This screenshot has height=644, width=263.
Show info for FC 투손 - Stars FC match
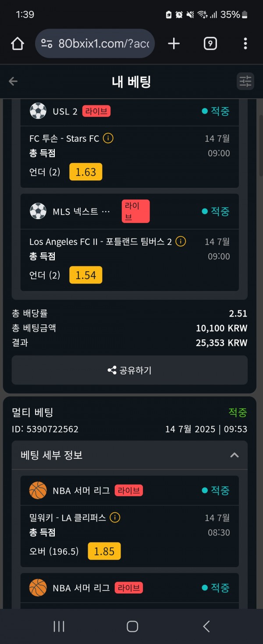(x=108, y=138)
